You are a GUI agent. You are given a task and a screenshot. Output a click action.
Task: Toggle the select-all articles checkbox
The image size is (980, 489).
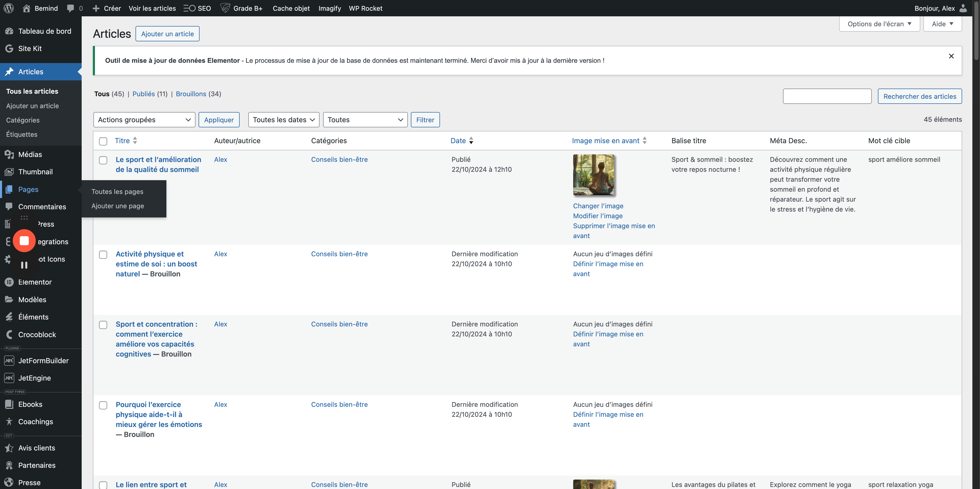pos(103,141)
